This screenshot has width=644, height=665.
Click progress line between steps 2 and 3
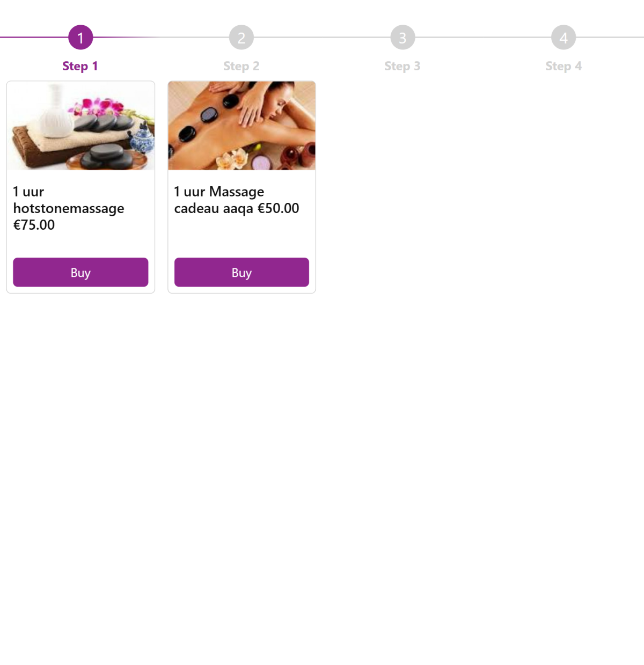pyautogui.click(x=322, y=37)
